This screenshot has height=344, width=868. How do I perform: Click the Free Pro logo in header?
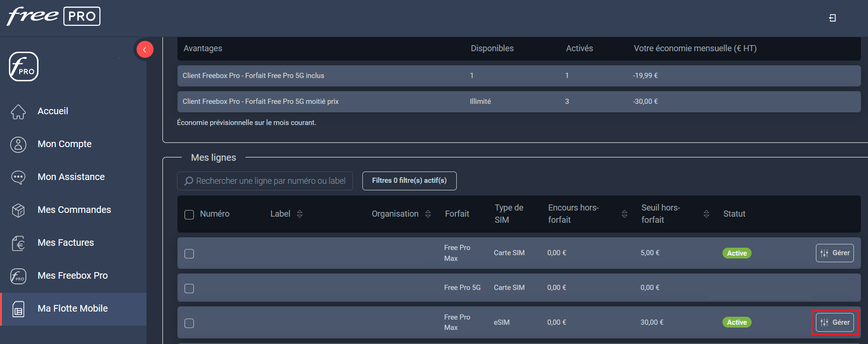point(54,16)
